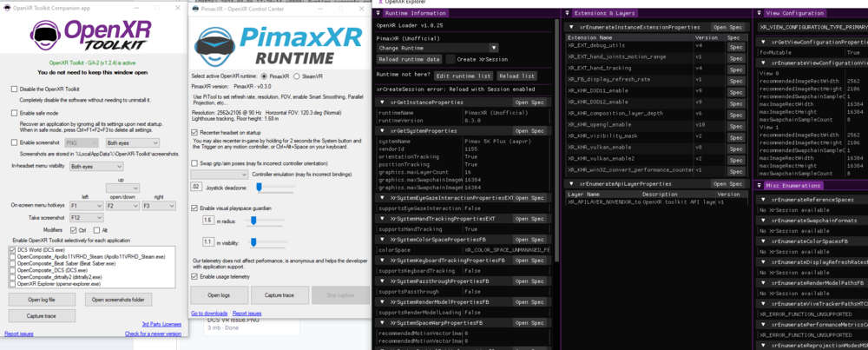
Task: Check OpenComposite_dirtrally2 in the application list
Action: (13, 277)
